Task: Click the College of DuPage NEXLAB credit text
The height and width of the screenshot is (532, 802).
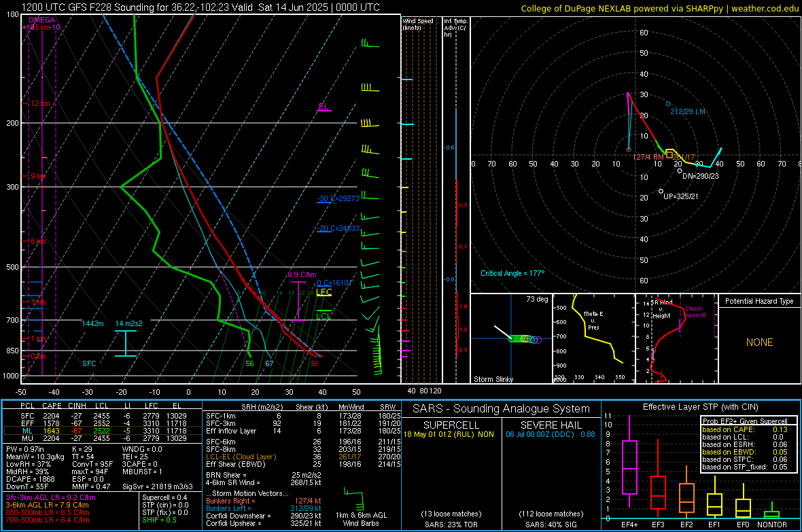Action: tap(659, 9)
